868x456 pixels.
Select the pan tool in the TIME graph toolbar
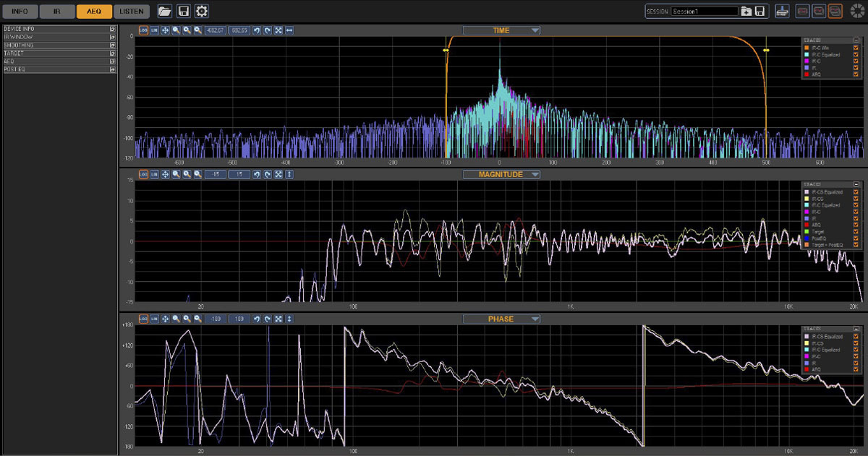tap(166, 30)
